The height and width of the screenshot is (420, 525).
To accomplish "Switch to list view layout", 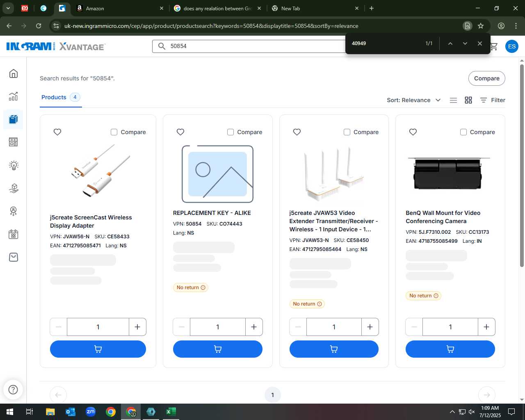I will (453, 100).
